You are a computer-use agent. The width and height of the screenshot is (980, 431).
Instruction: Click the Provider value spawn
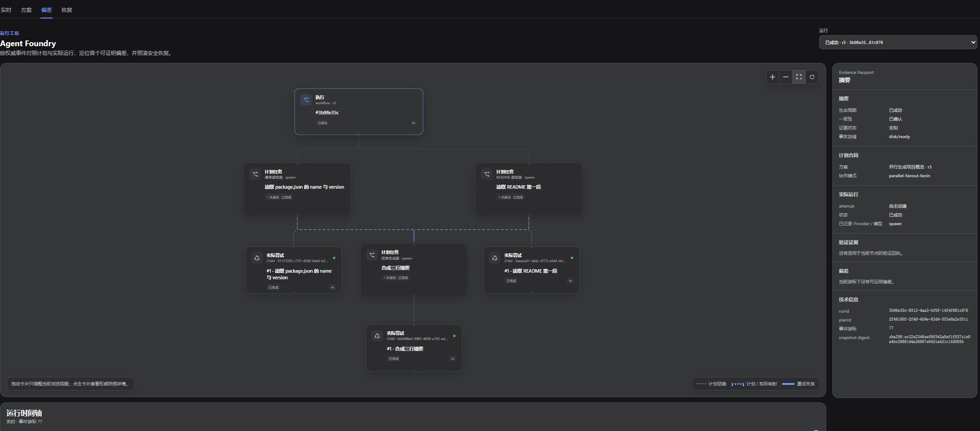(x=895, y=224)
